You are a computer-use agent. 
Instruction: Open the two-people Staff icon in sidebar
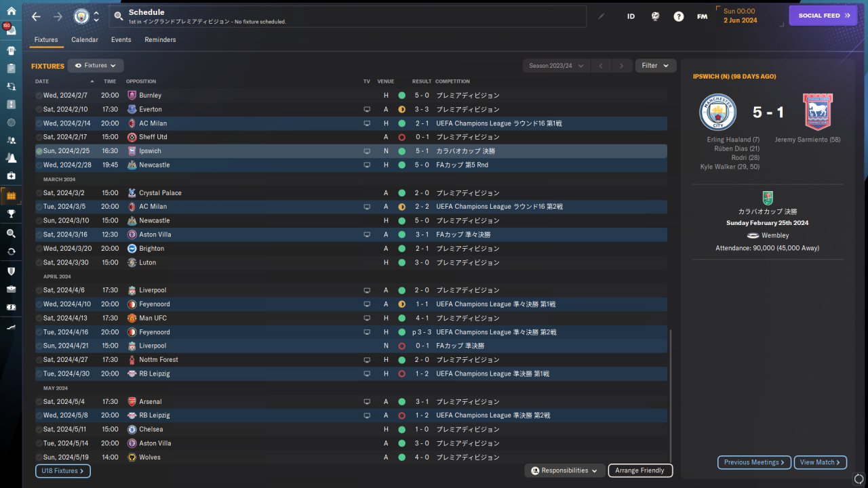(11, 140)
